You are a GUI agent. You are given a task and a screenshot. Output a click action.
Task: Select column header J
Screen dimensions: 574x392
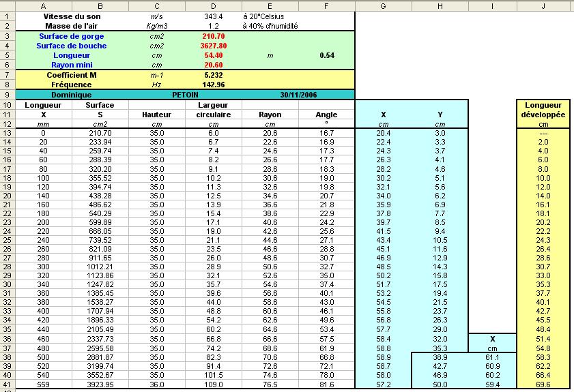coord(543,6)
